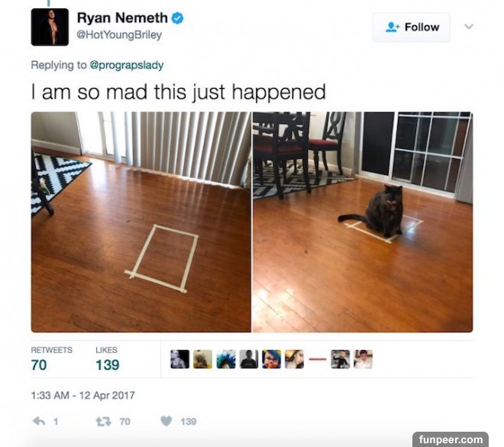This screenshot has width=504, height=447.
Task: Open the @HotYoungBriley handle link
Action: tap(119, 34)
